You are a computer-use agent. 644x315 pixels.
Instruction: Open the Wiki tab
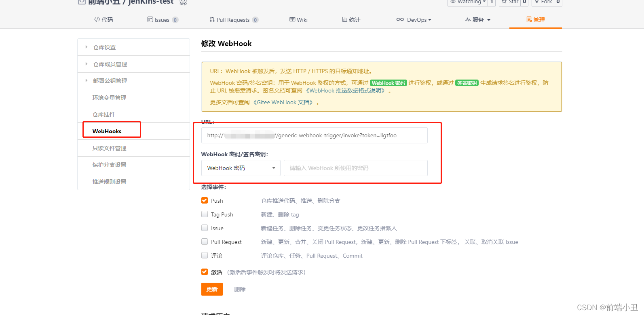tap(298, 20)
